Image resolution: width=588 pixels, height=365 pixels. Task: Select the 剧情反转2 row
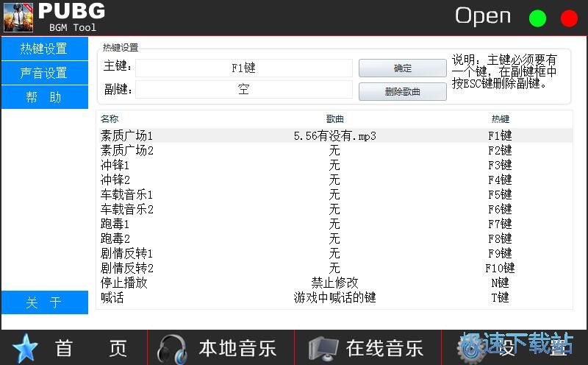coord(334,268)
